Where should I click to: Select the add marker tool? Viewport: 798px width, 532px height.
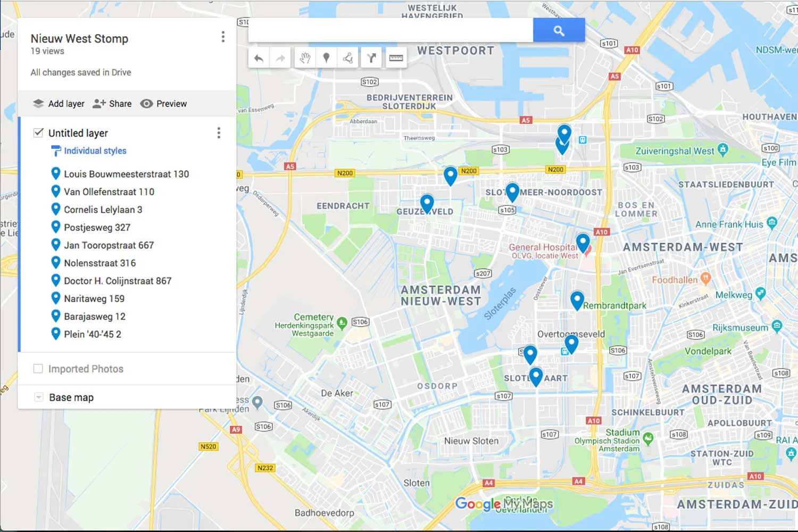[326, 58]
